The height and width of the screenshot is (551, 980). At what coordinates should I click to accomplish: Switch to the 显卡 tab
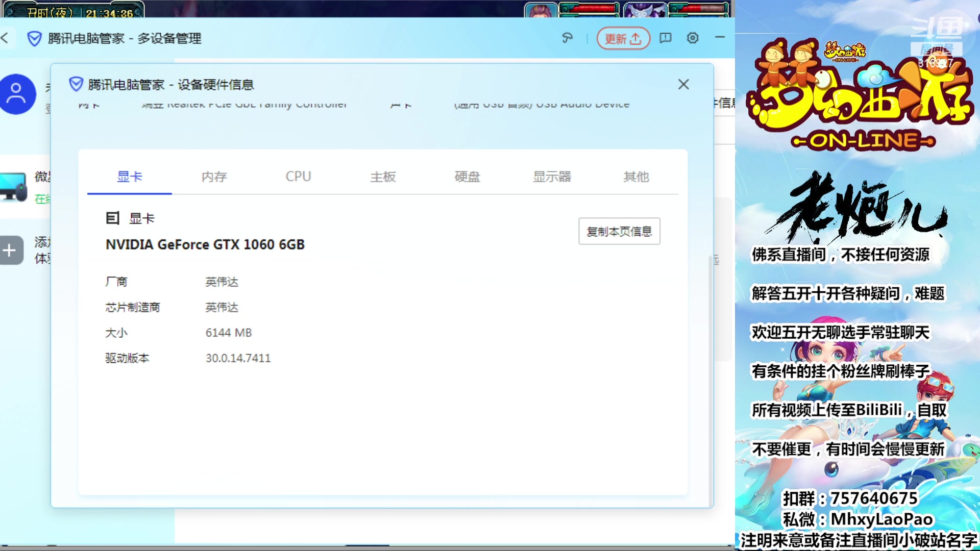point(130,177)
